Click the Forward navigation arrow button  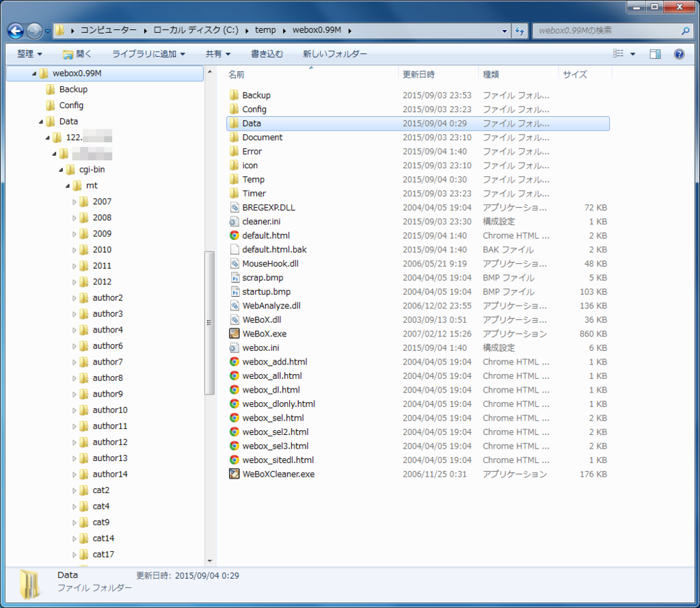[34, 31]
